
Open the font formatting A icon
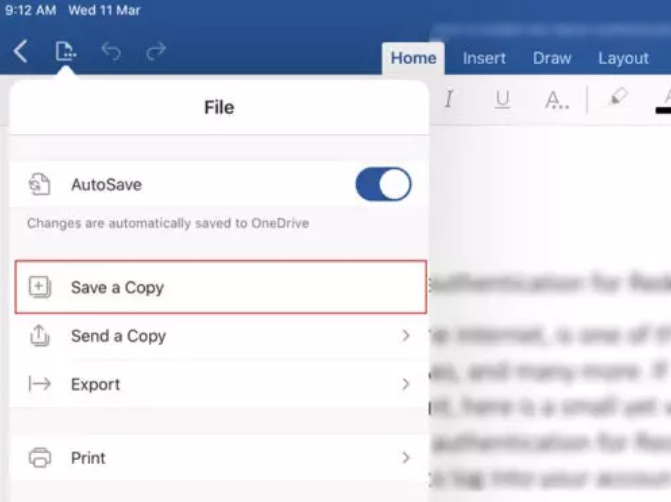[x=557, y=100]
